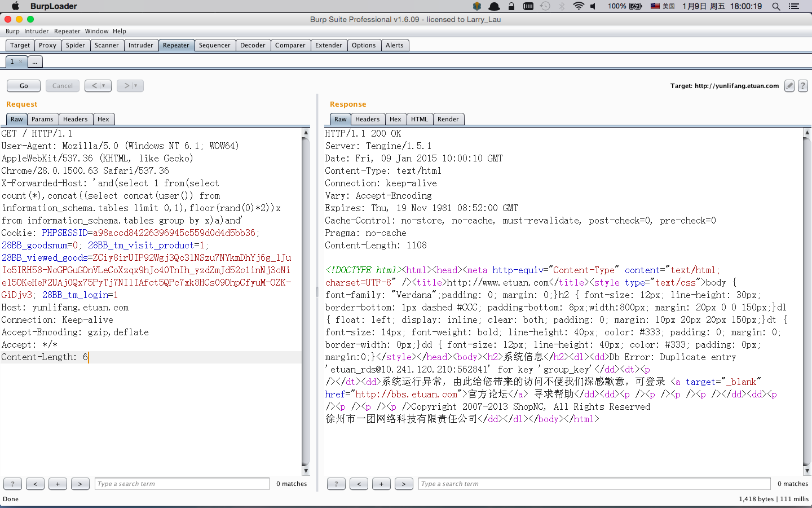Add new Repeater tab with ellipsis
The image size is (812, 508).
[35, 62]
